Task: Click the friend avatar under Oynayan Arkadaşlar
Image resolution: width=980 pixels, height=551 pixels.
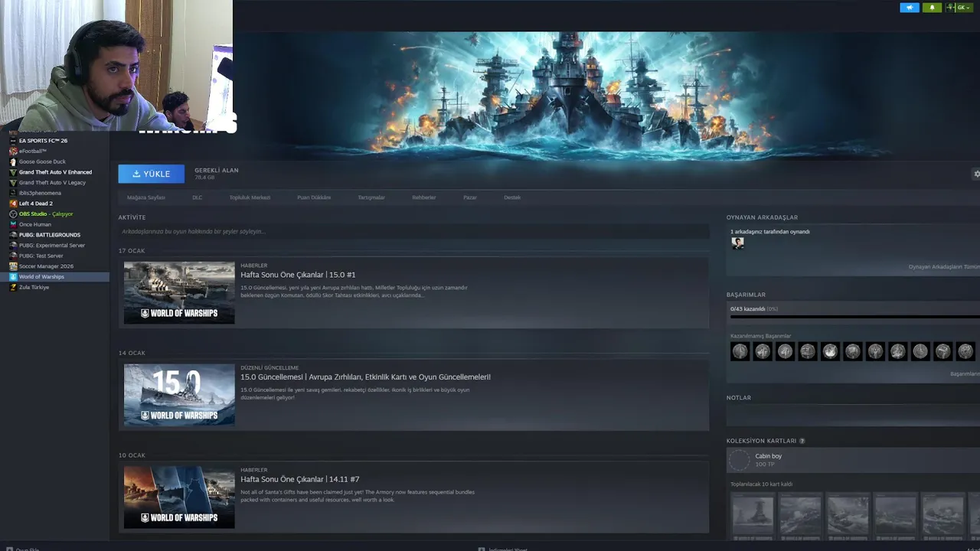Action: 737,243
